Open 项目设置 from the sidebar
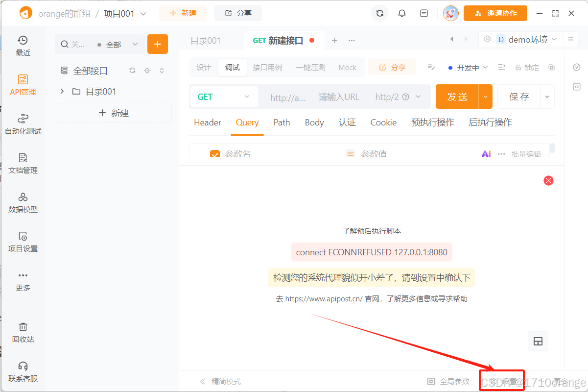 [x=23, y=242]
